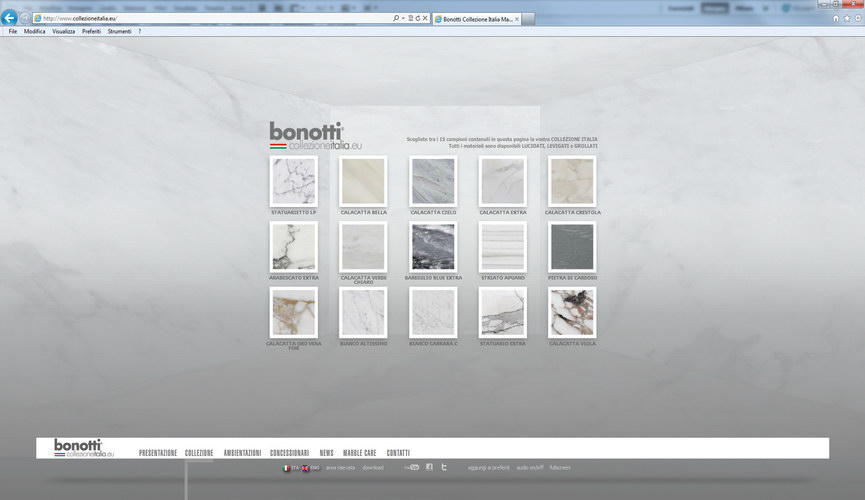Select Arabescato Extra marble sample
865x500 pixels.
click(293, 247)
